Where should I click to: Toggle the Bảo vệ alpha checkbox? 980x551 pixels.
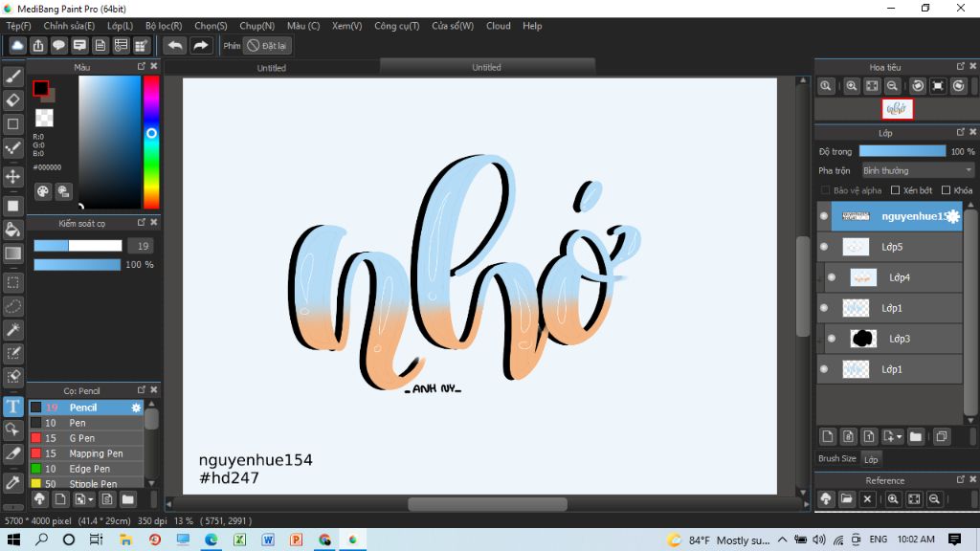[825, 190]
